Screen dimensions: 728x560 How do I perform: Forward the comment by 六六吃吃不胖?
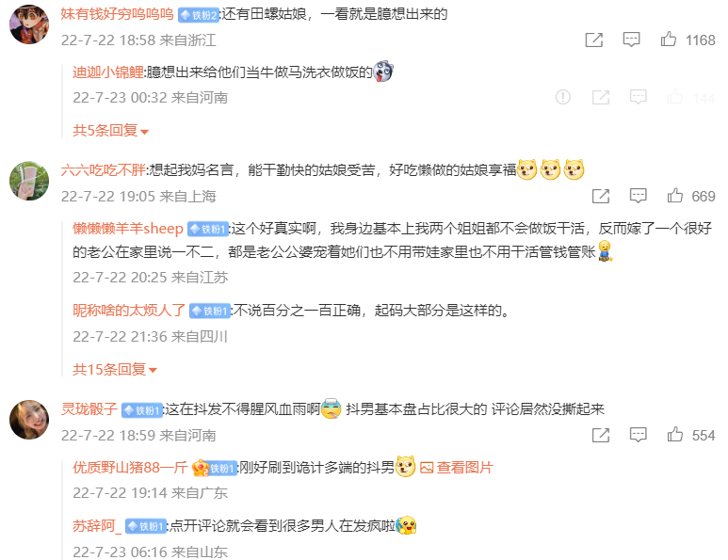click(x=600, y=196)
